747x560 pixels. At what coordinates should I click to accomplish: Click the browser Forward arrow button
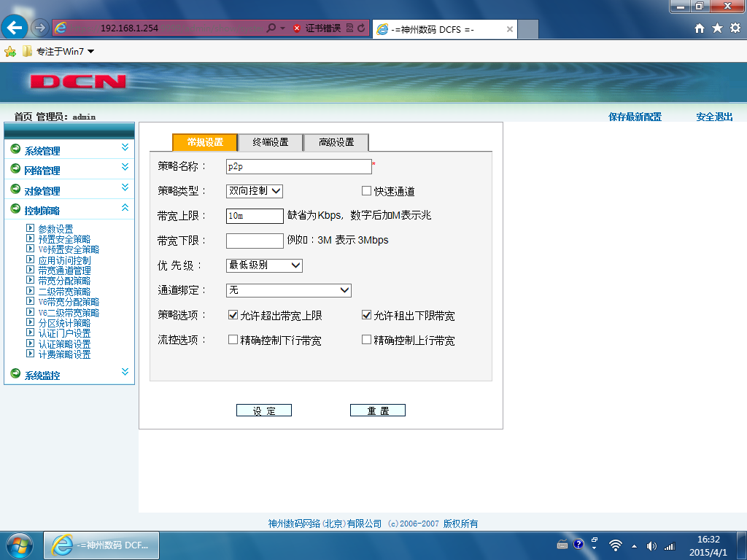(x=40, y=28)
